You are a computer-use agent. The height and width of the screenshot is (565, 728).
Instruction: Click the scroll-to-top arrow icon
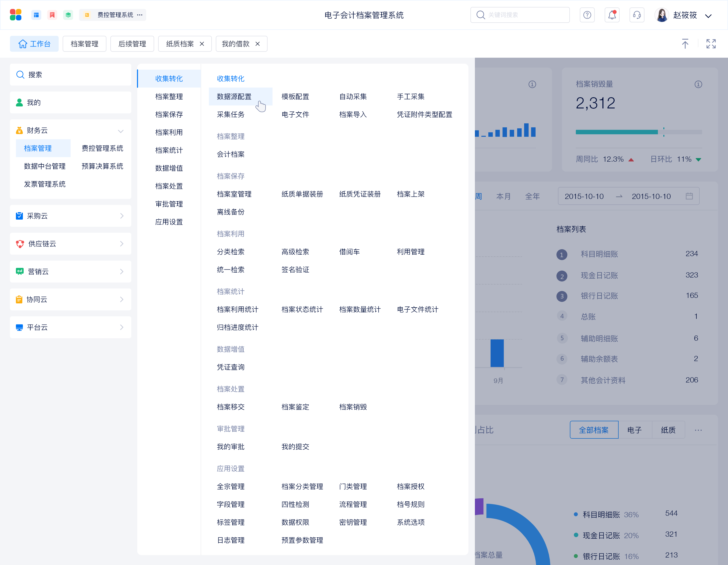[x=685, y=44]
